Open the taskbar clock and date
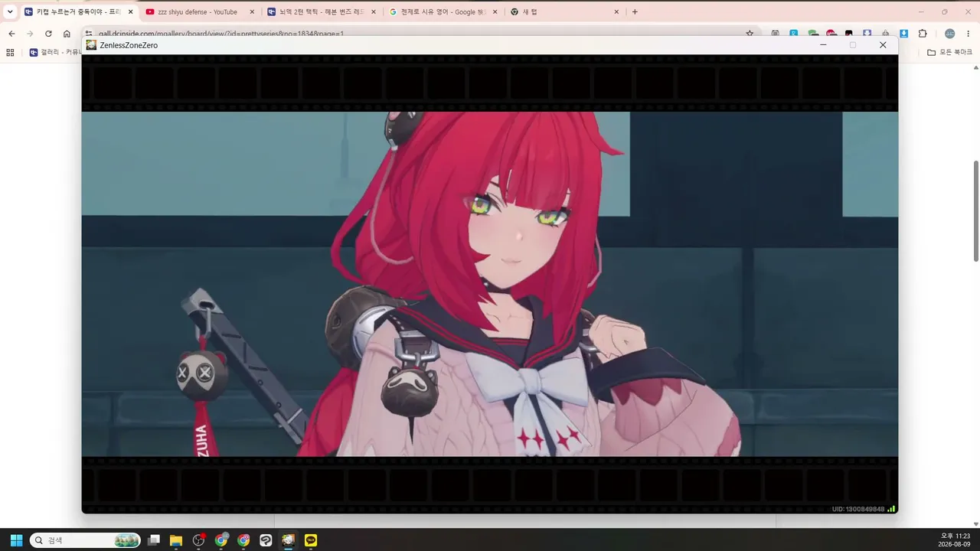 coord(955,540)
